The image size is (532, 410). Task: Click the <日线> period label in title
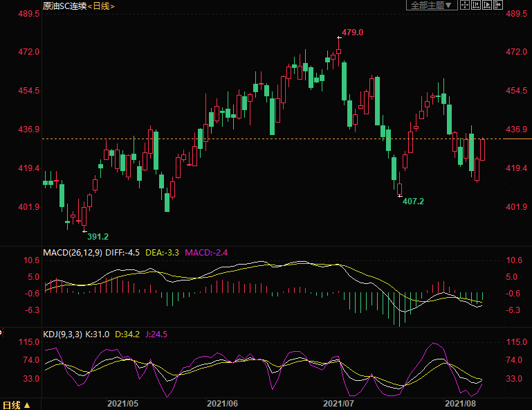[x=101, y=6]
